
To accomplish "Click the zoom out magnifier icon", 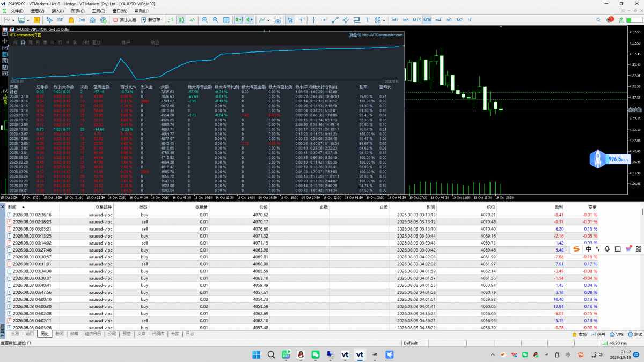I will tap(215, 20).
